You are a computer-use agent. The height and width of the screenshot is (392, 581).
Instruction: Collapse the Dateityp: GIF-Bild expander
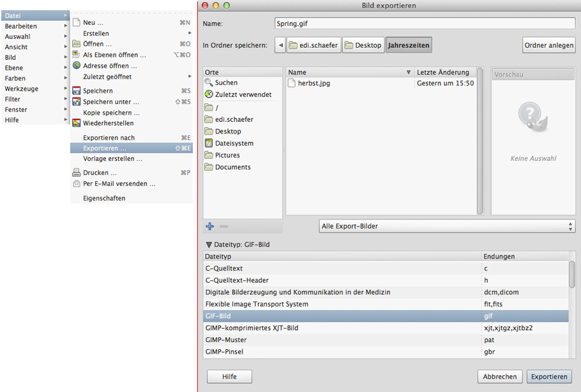[209, 245]
